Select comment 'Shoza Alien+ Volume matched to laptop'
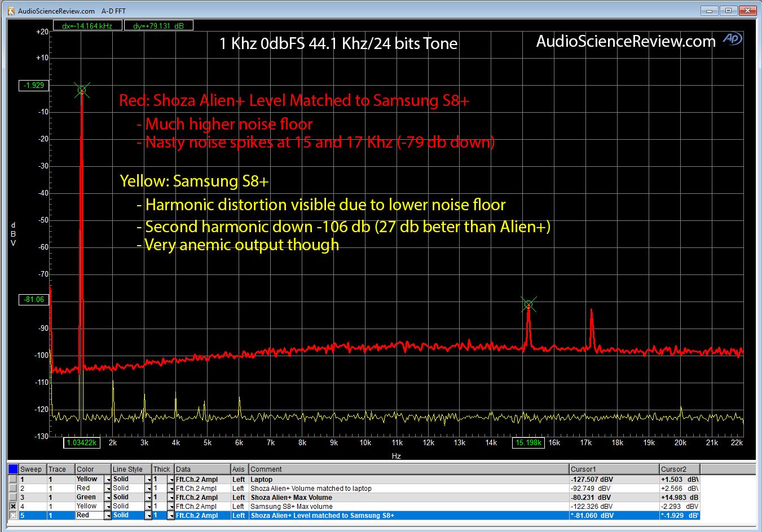Viewport: 762px width, 532px height. pyautogui.click(x=311, y=489)
